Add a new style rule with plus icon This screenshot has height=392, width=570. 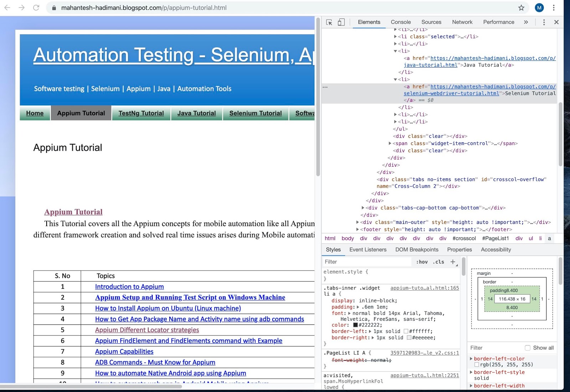453,262
